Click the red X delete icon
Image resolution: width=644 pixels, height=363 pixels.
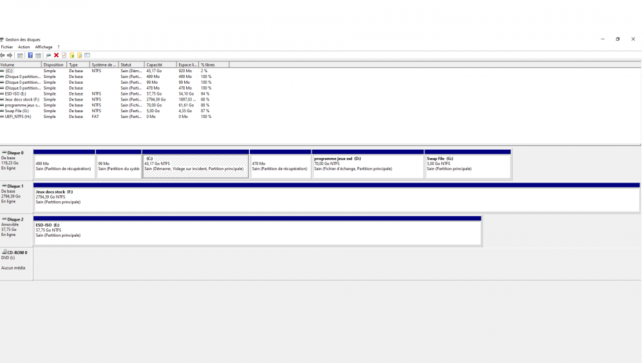(x=56, y=55)
